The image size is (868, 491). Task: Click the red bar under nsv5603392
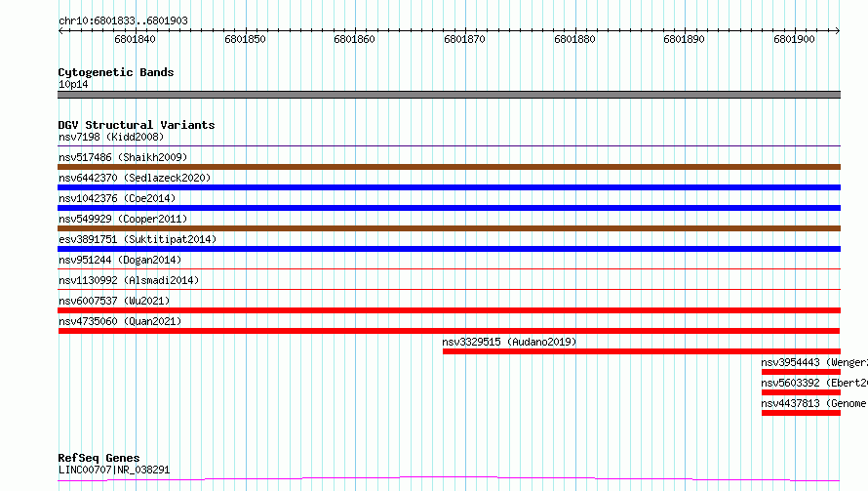(x=801, y=392)
